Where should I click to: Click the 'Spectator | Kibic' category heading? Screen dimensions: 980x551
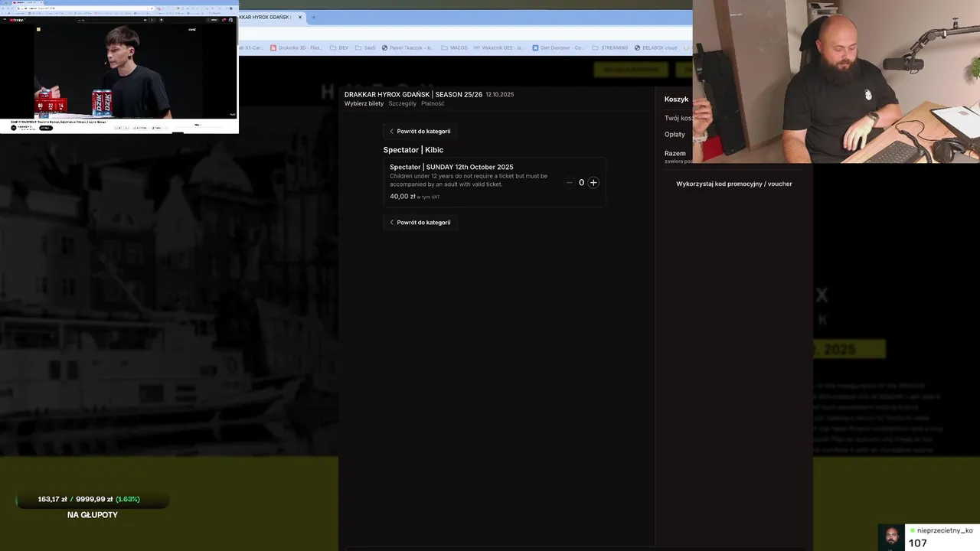[x=413, y=150]
